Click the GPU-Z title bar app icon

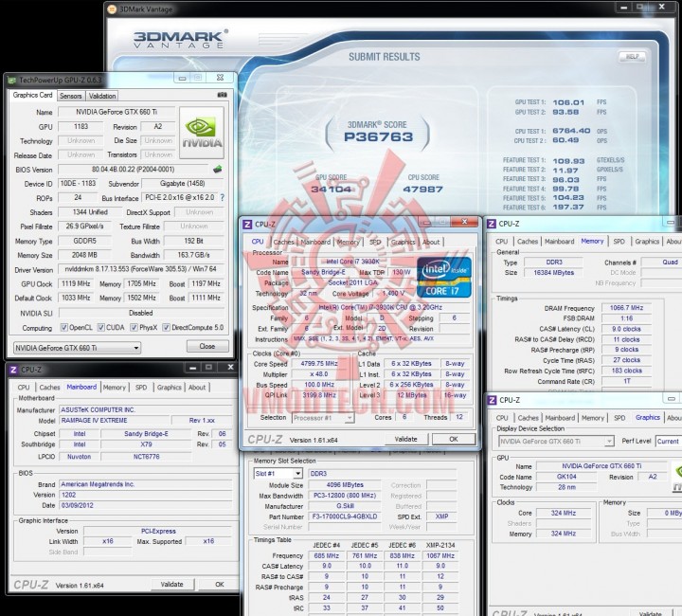pyautogui.click(x=11, y=80)
